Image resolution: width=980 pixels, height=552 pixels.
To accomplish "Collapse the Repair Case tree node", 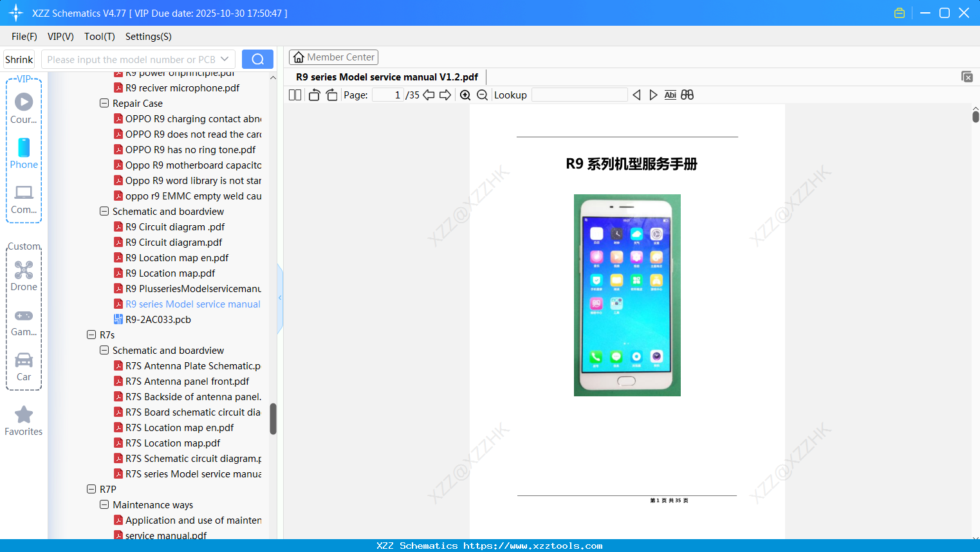I will click(x=104, y=103).
